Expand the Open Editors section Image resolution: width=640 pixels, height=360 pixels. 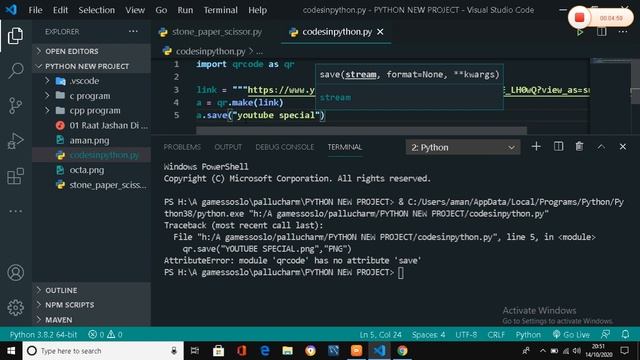click(x=91, y=51)
